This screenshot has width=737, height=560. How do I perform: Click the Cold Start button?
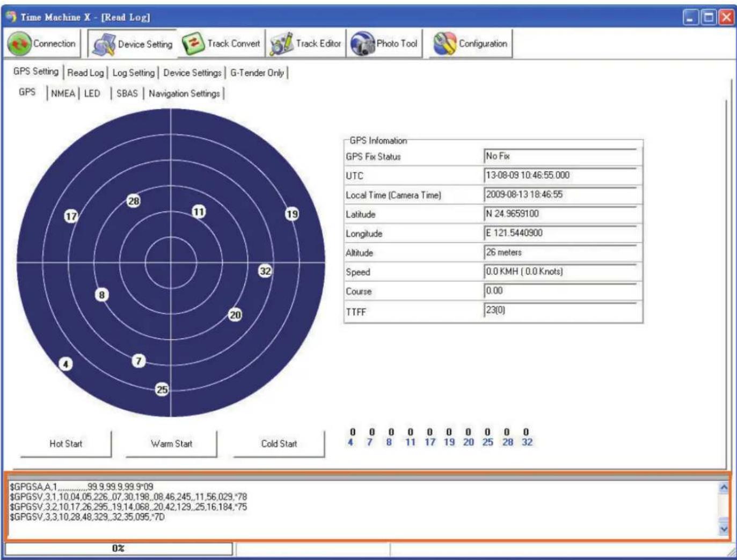279,443
